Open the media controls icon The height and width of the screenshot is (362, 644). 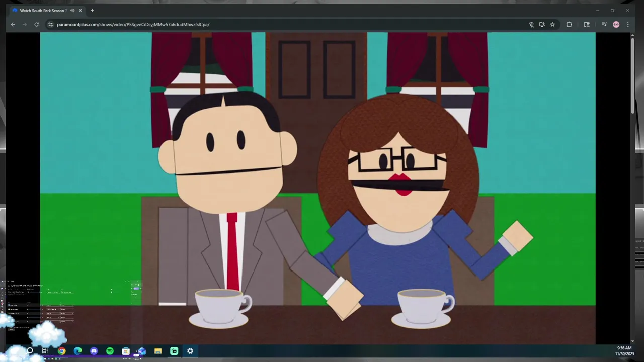(x=604, y=24)
